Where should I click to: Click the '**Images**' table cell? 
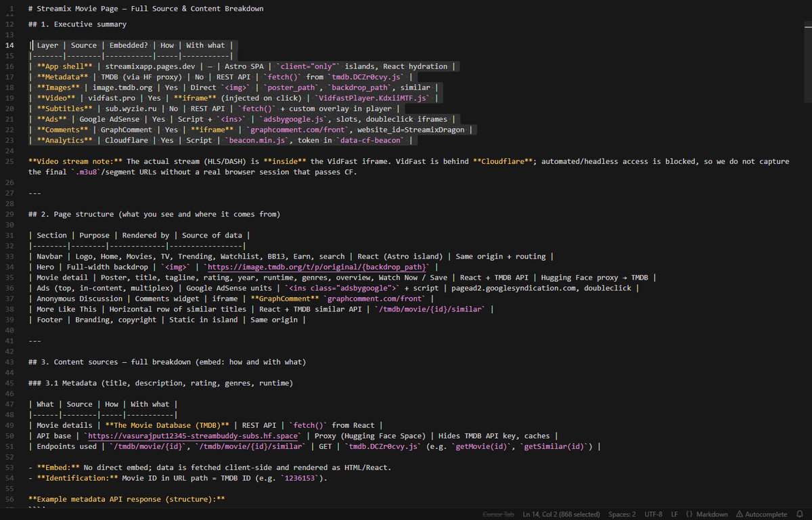[x=58, y=87]
